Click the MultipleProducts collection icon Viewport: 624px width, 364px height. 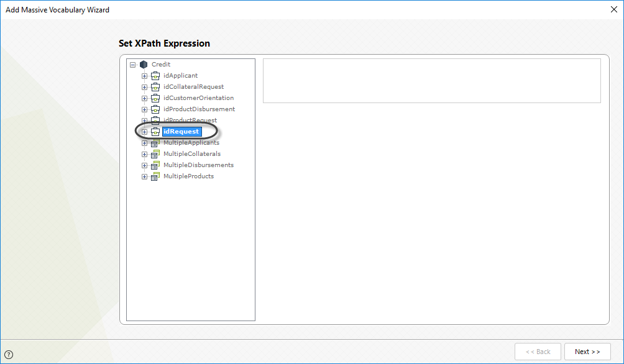pos(155,176)
